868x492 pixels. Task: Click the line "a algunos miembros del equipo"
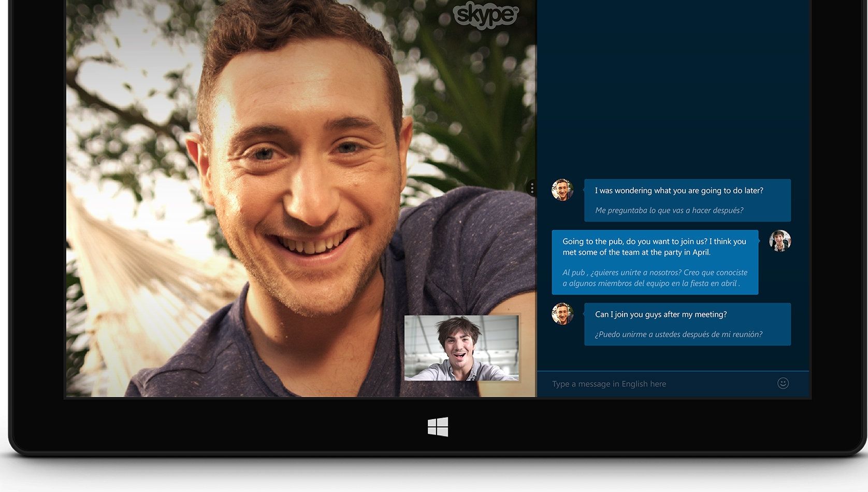(x=651, y=283)
